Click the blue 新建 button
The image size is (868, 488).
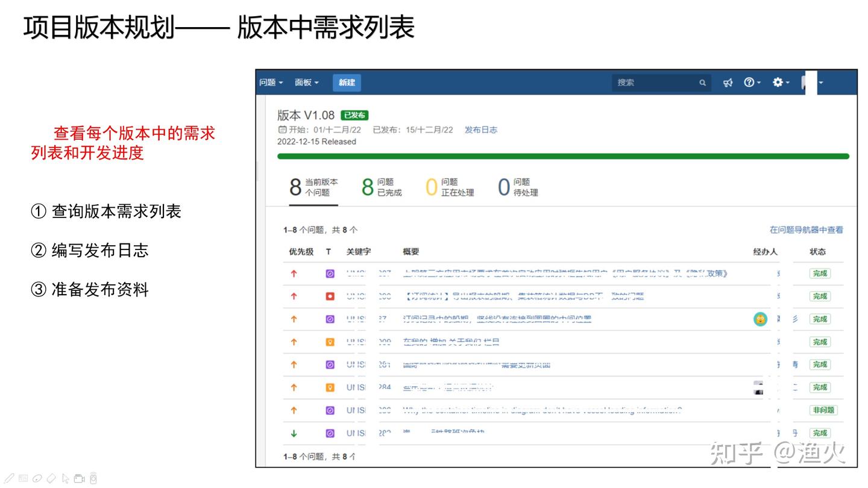click(347, 83)
